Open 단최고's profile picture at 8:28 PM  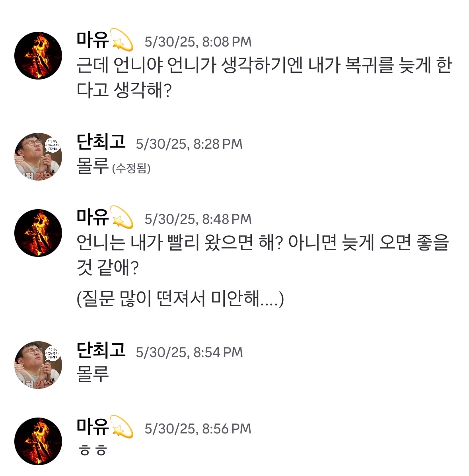38,157
